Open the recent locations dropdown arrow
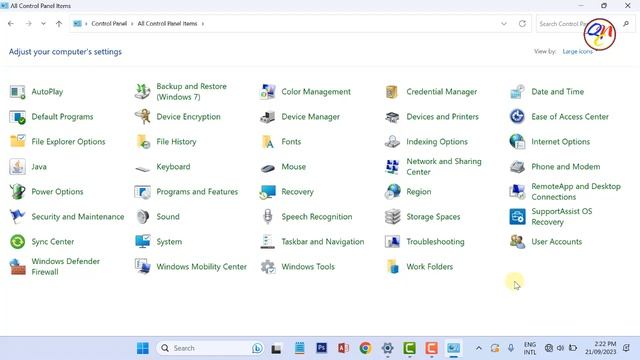Image resolution: width=640 pixels, height=360 pixels. coord(43,24)
